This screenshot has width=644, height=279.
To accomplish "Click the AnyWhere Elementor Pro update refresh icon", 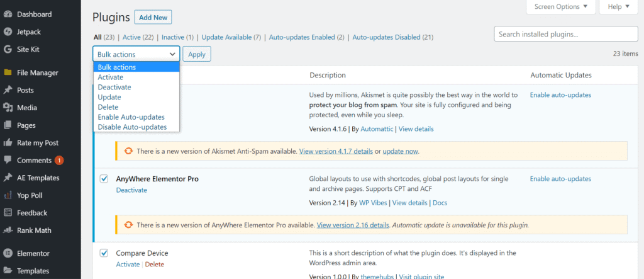I will click(x=128, y=225).
